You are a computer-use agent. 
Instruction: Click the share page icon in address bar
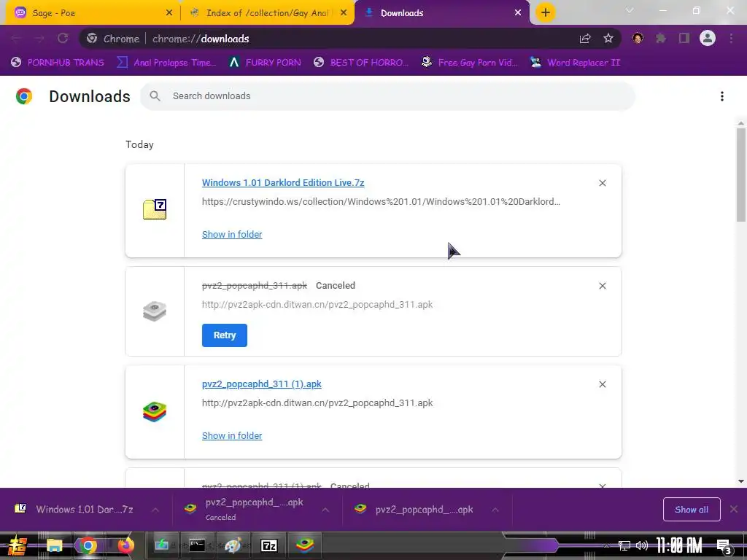coord(585,39)
